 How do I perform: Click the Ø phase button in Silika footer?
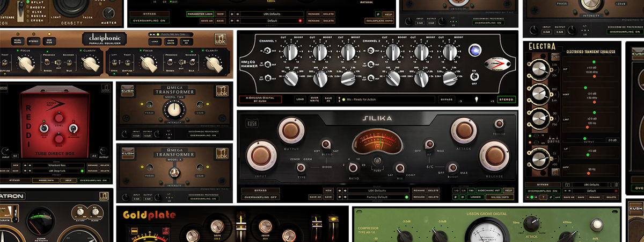pos(463,197)
